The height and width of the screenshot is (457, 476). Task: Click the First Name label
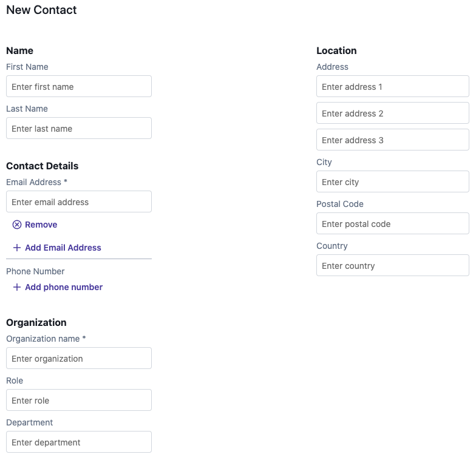[27, 67]
